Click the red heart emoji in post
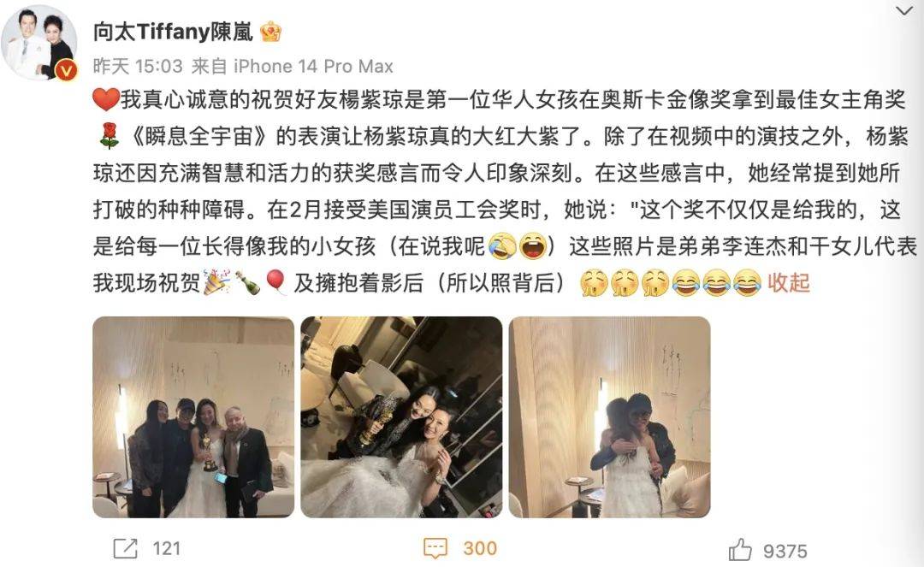The width and height of the screenshot is (924, 567). click(x=106, y=99)
